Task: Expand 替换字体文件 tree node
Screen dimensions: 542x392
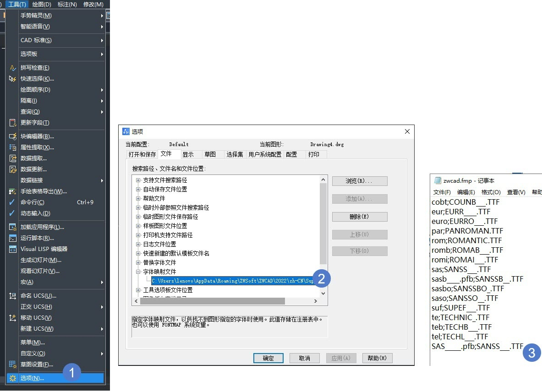Action: point(138,262)
